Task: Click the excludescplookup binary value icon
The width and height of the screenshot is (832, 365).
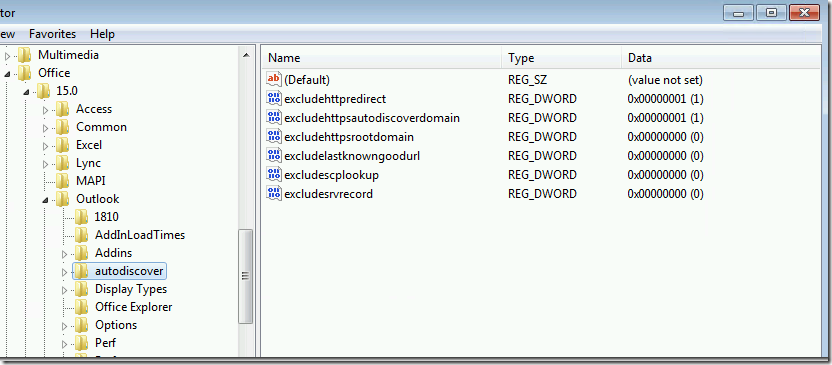Action: click(x=274, y=175)
